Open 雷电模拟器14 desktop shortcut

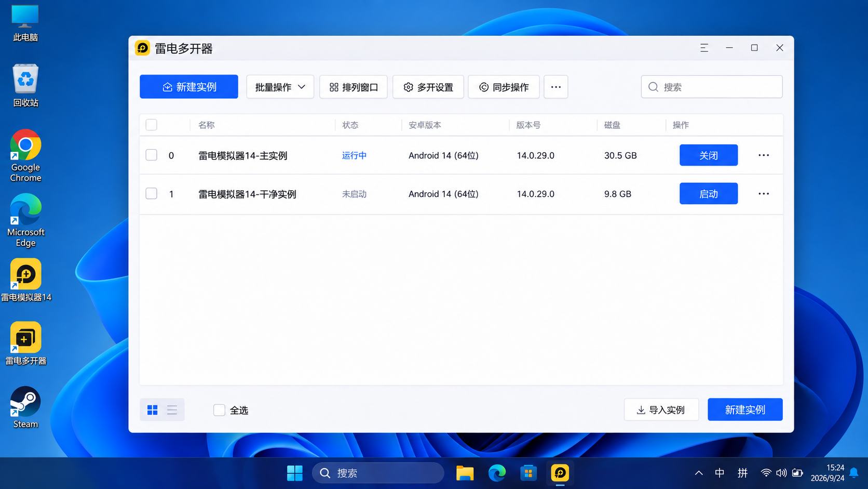[25, 280]
